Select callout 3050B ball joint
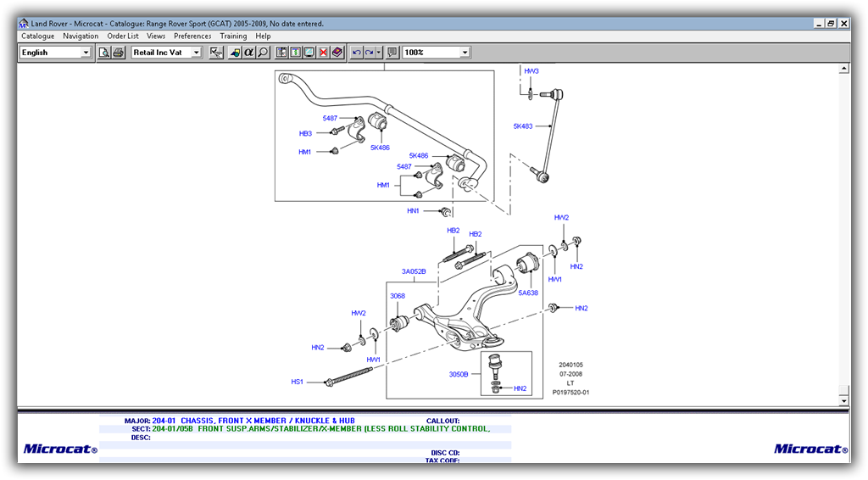 tap(459, 374)
